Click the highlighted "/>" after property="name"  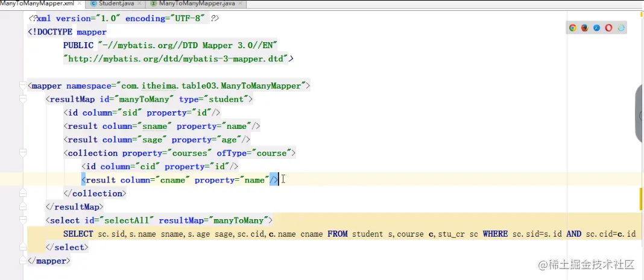pos(274,180)
